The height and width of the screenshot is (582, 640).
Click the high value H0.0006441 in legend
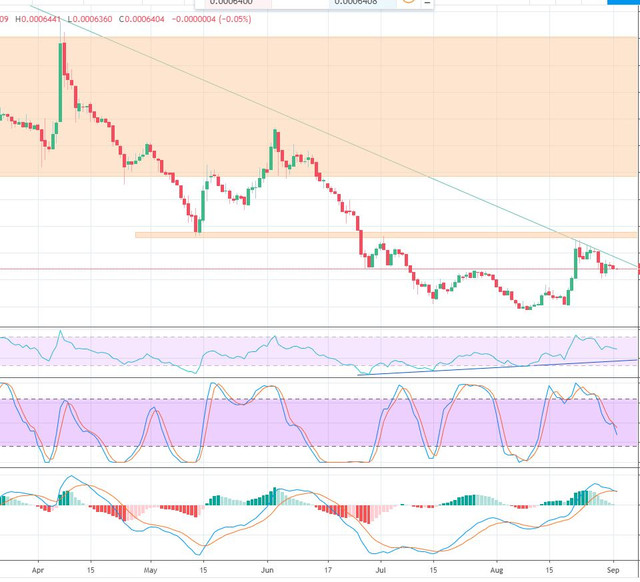click(x=38, y=19)
